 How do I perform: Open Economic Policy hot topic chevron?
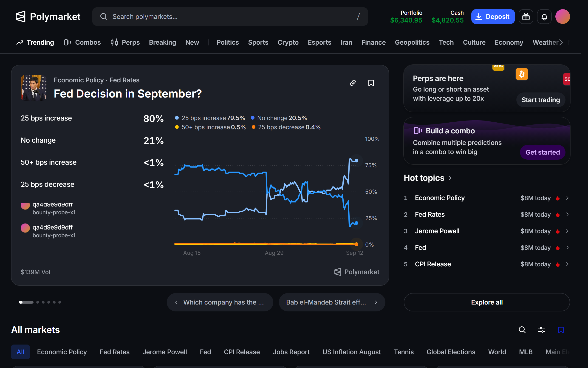click(567, 198)
